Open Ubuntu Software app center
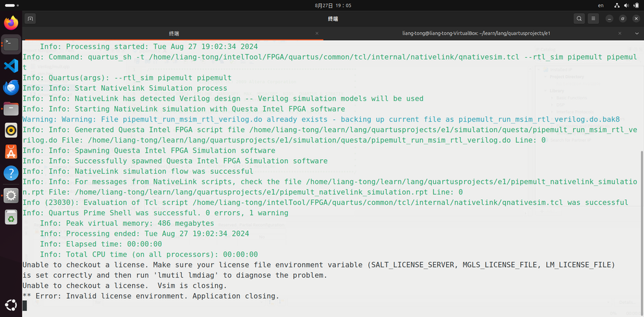 coord(11,152)
